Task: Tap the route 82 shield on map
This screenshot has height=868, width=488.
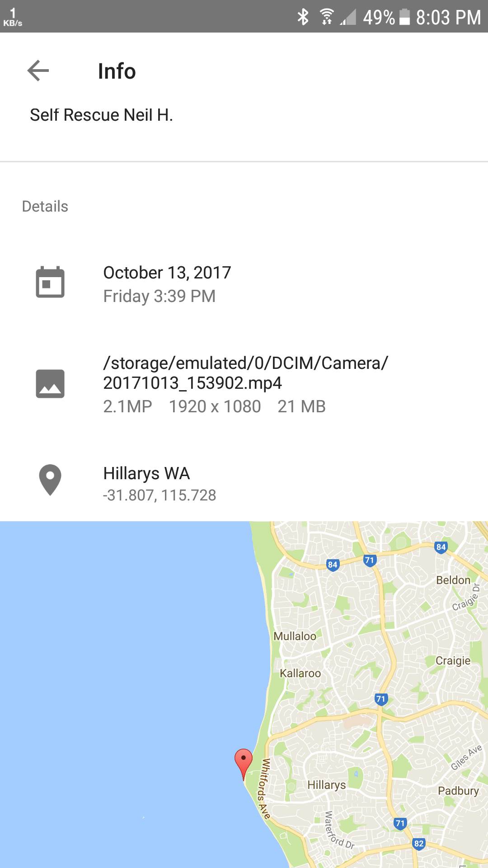Action: click(419, 844)
